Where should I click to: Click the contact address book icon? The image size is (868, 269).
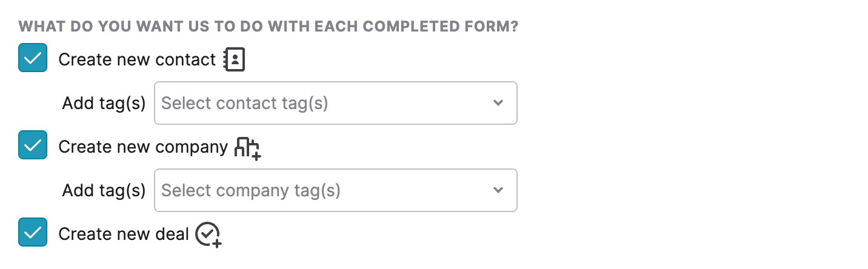[x=235, y=60]
